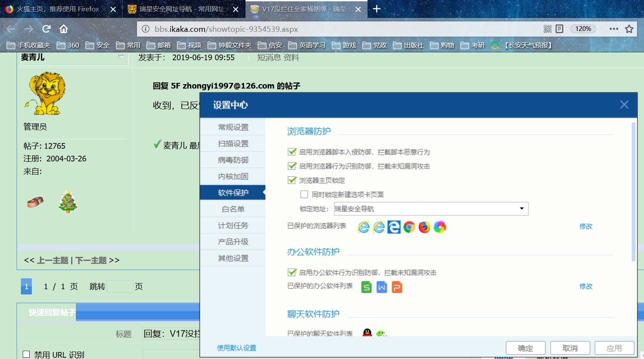The image size is (644, 359).
Task: Click the multicolored 360 browser icon
Action: coord(440,227)
